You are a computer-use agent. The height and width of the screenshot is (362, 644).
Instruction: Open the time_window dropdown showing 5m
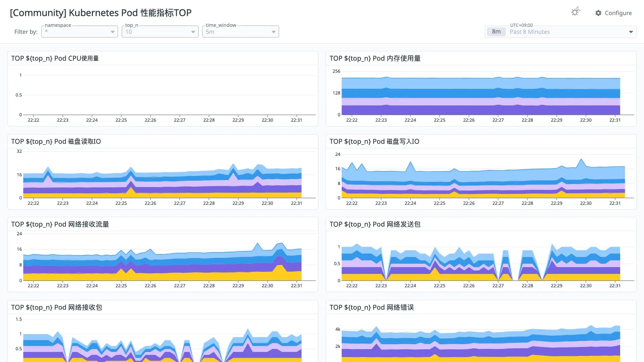pos(240,32)
